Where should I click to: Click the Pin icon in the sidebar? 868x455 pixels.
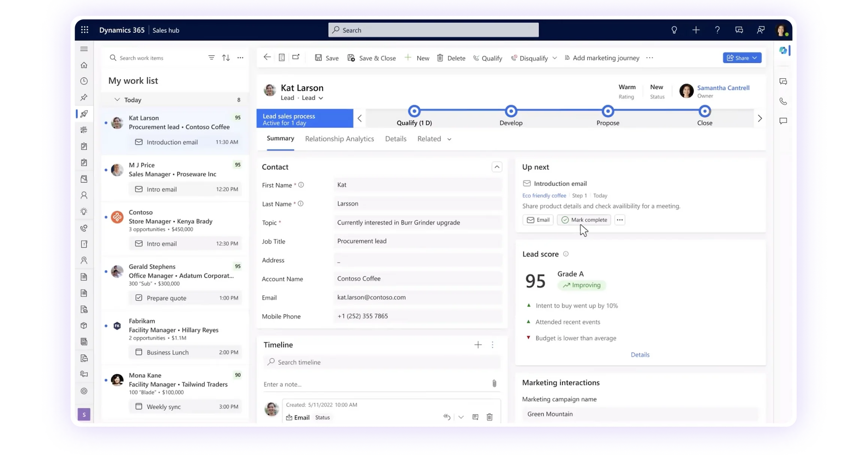tap(84, 97)
